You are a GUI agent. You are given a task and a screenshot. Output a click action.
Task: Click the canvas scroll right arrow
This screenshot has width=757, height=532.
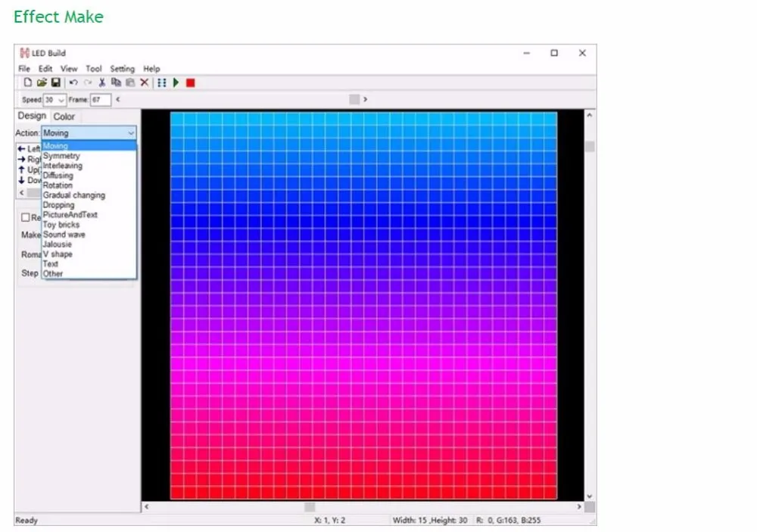(579, 506)
